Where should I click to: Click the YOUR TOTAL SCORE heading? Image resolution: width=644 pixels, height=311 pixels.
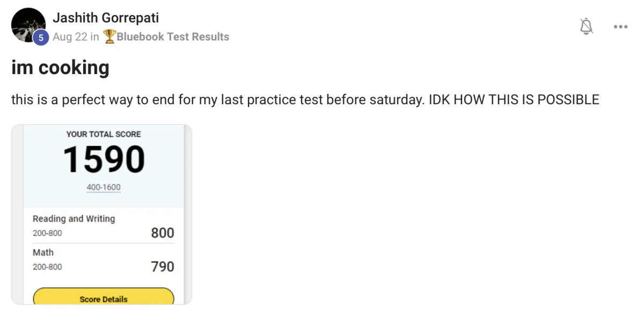[104, 134]
